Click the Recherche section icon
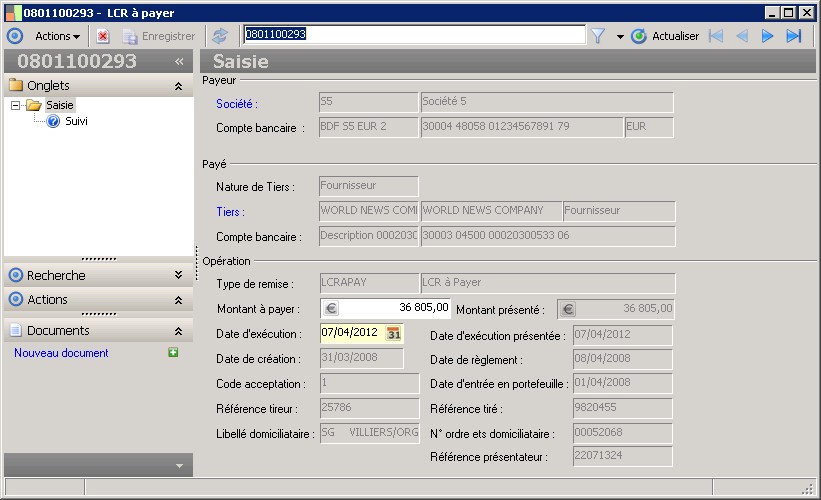 click(16, 275)
